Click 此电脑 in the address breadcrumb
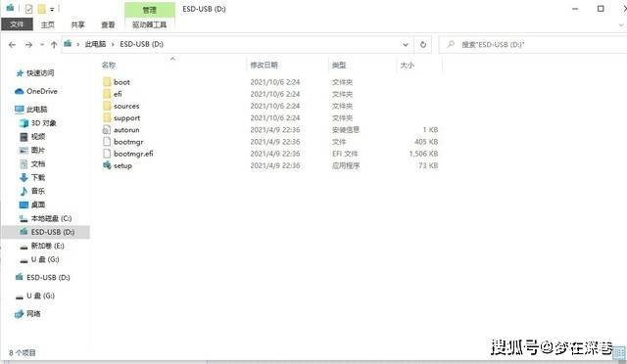The height and width of the screenshot is (364, 627). point(95,44)
